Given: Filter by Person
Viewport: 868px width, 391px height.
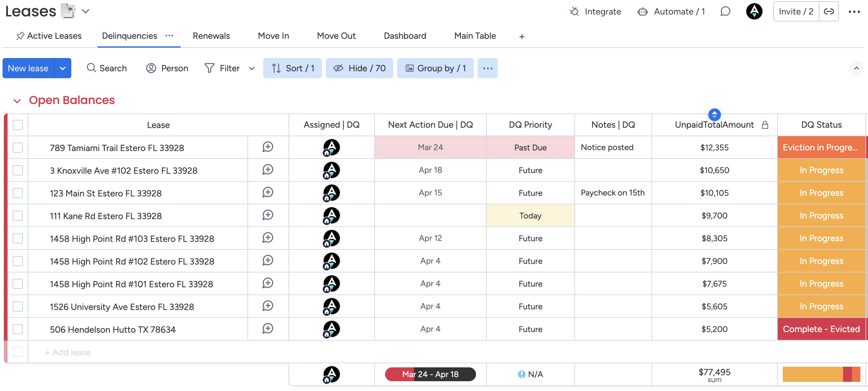Looking at the screenshot, I should [x=167, y=68].
